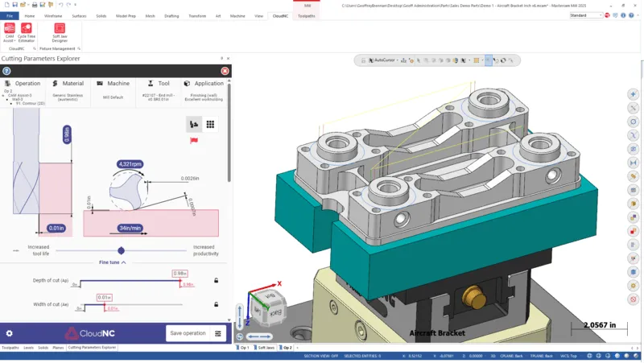
Task: Collapse the Fine tune section
Action: 112,262
